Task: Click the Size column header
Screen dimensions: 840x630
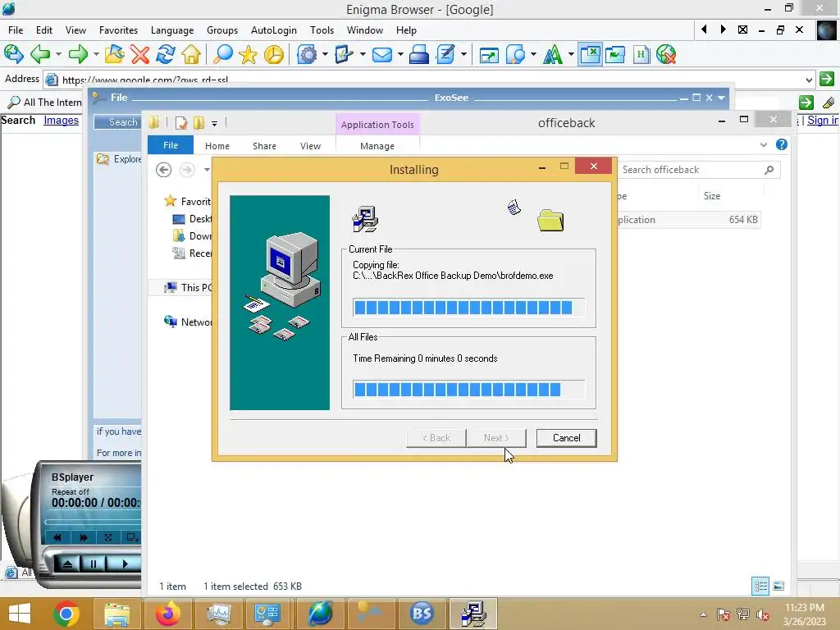Action: click(x=711, y=196)
